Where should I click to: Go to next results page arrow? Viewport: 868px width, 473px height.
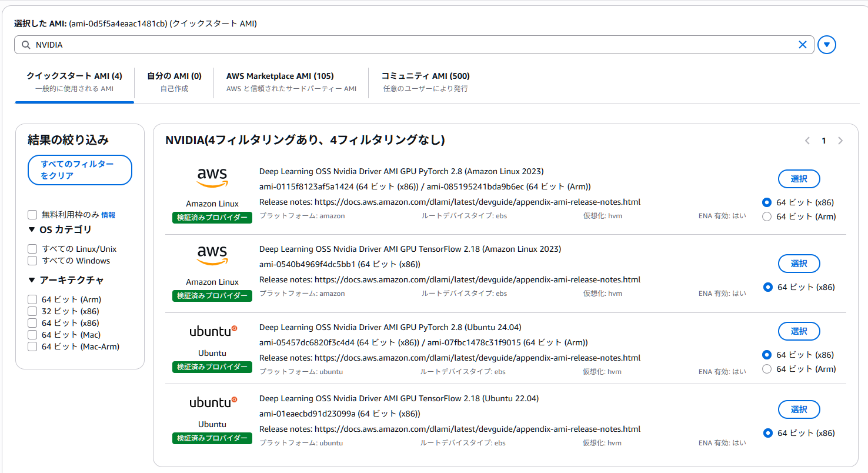click(x=840, y=141)
